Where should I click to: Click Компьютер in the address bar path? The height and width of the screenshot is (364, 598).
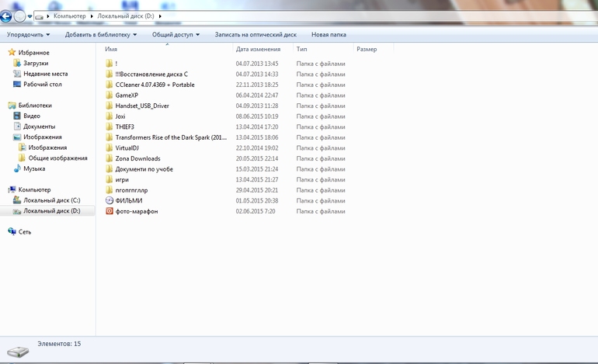(x=69, y=16)
